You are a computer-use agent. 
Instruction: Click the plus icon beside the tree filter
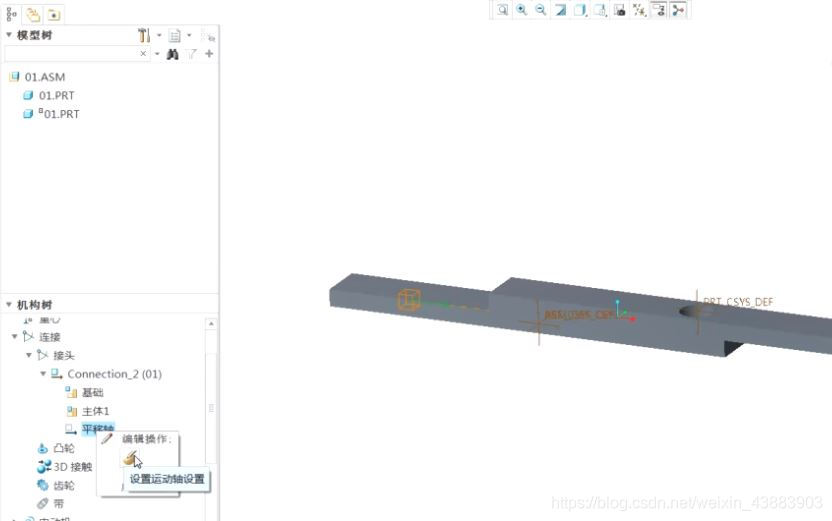coord(209,54)
